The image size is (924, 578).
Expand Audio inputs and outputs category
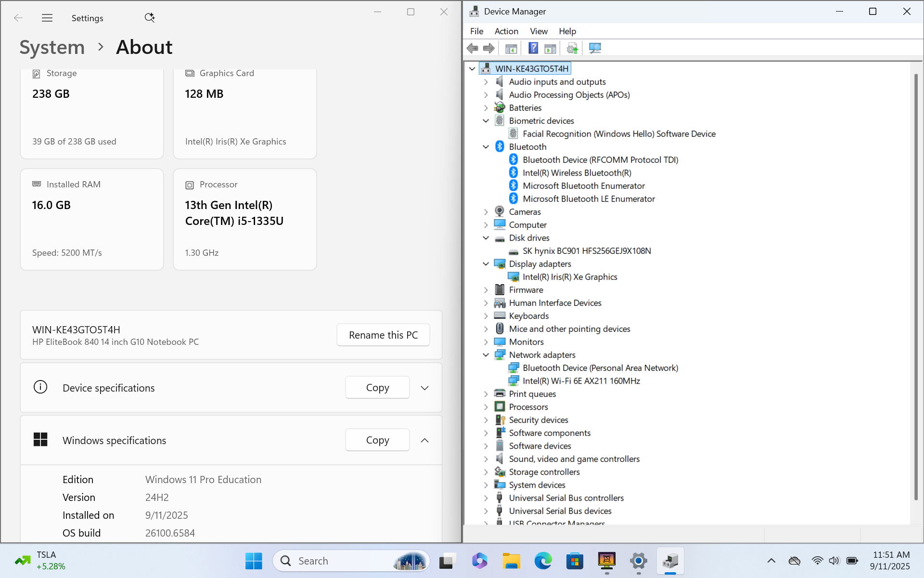click(486, 81)
